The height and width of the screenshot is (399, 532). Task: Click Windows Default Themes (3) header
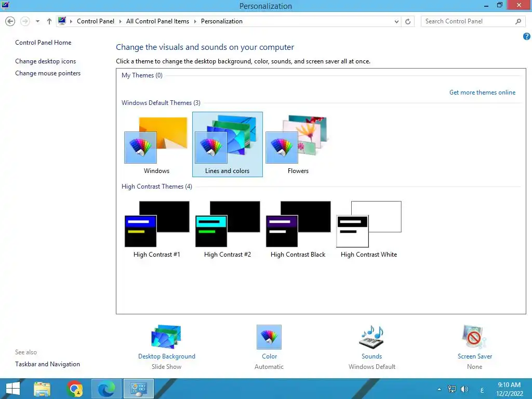pyautogui.click(x=161, y=102)
